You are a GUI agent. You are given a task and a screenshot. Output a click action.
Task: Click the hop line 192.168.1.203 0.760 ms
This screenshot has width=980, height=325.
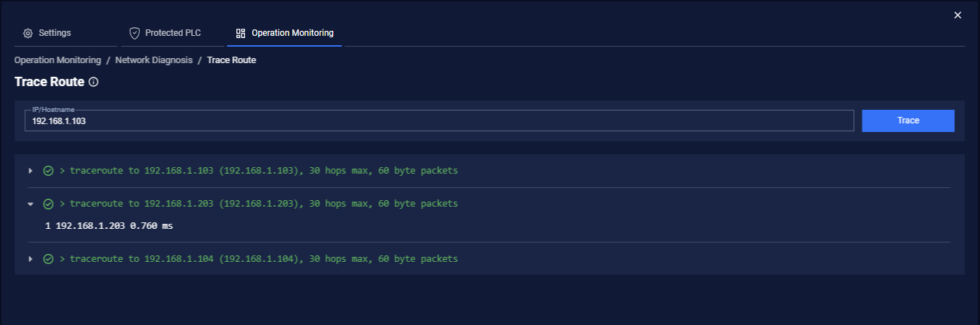(x=109, y=226)
